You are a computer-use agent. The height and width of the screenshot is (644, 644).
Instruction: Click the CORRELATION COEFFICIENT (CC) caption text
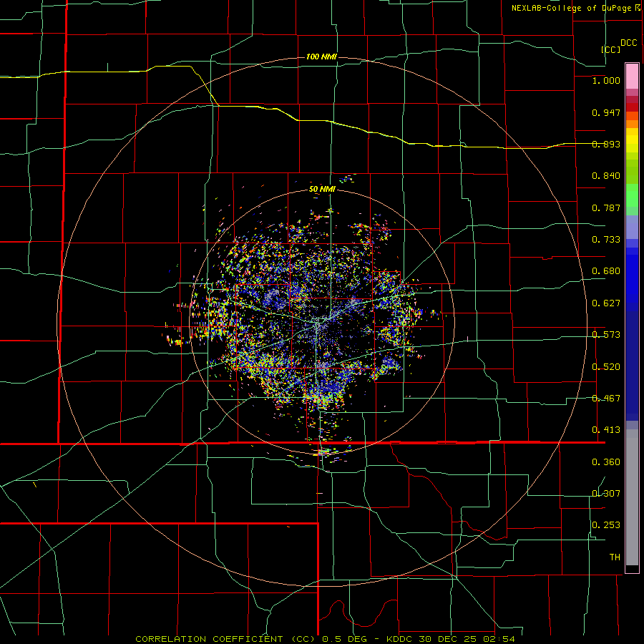(x=225, y=639)
